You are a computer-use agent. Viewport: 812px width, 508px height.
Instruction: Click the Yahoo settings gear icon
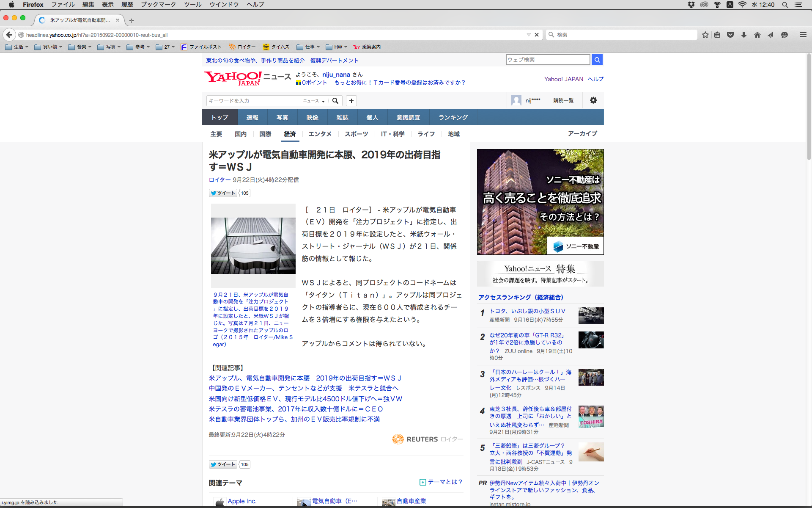point(593,100)
